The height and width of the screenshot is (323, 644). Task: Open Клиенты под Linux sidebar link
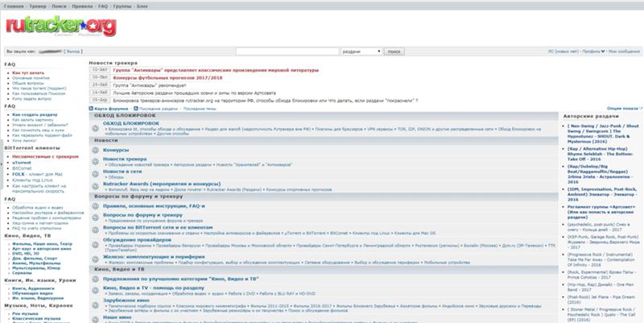click(32, 180)
